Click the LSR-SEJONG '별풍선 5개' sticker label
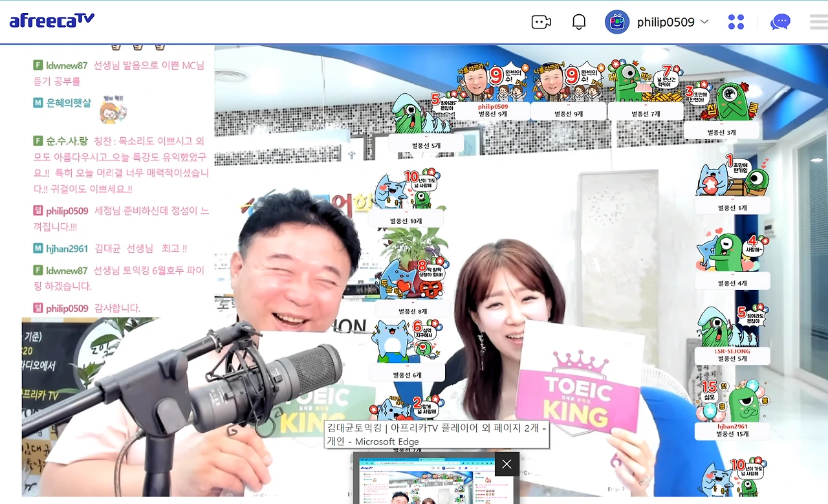The height and width of the screenshot is (504, 828). [x=732, y=356]
